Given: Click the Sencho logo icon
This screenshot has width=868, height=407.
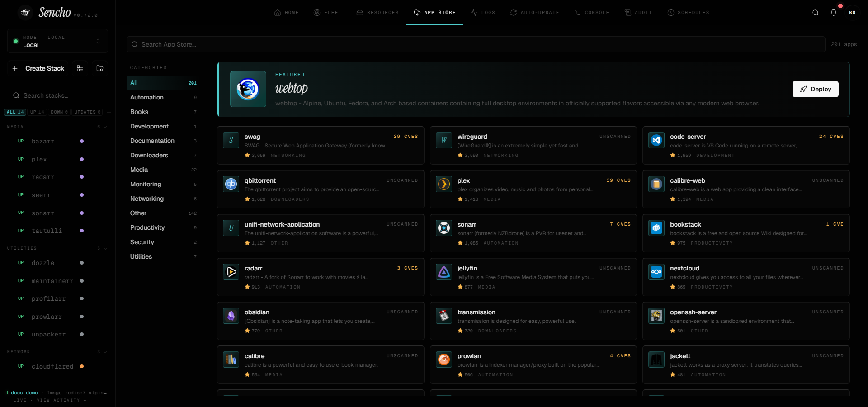Looking at the screenshot, I should [25, 13].
